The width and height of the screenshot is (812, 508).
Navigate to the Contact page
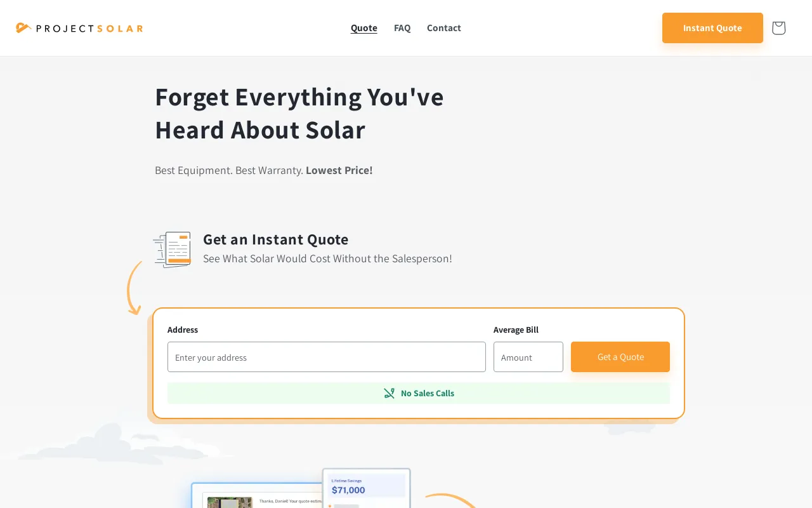click(444, 28)
